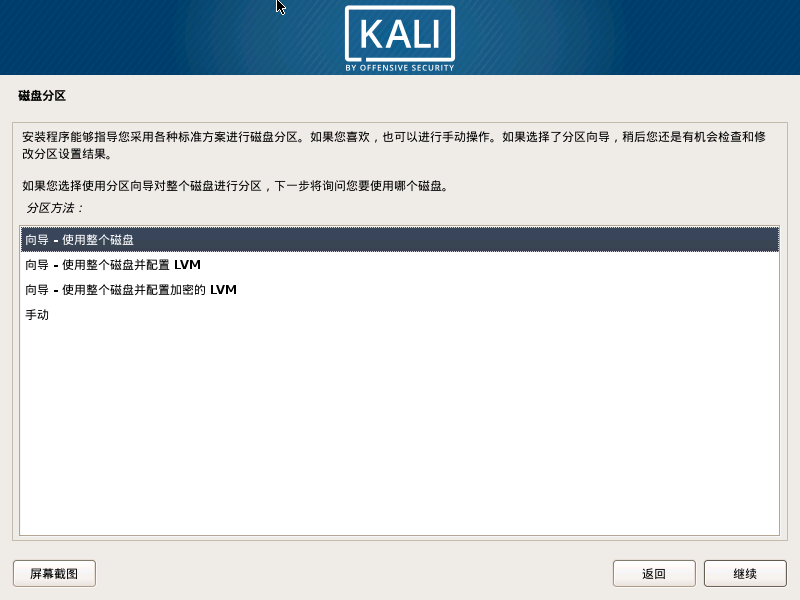
Task: Select the 手动 partitioning method
Action: click(399, 315)
